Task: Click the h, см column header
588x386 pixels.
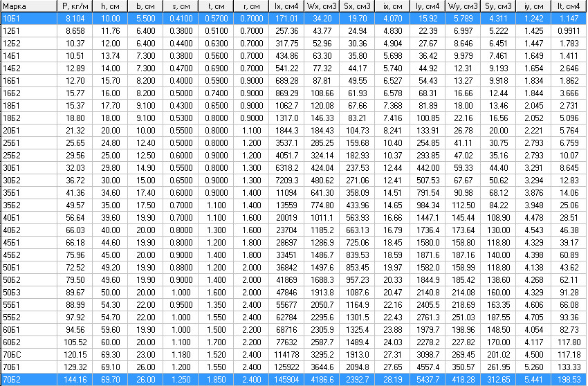Action: pyautogui.click(x=110, y=6)
